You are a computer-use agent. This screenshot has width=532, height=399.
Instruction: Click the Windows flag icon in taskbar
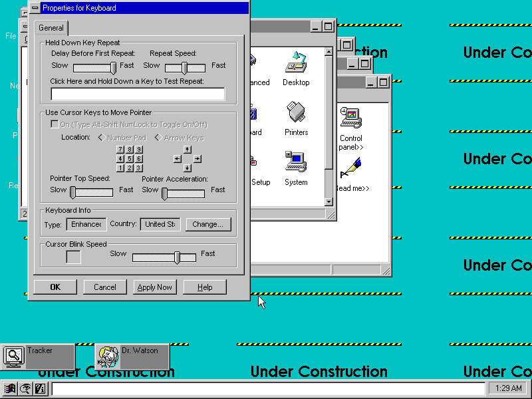coord(9,389)
